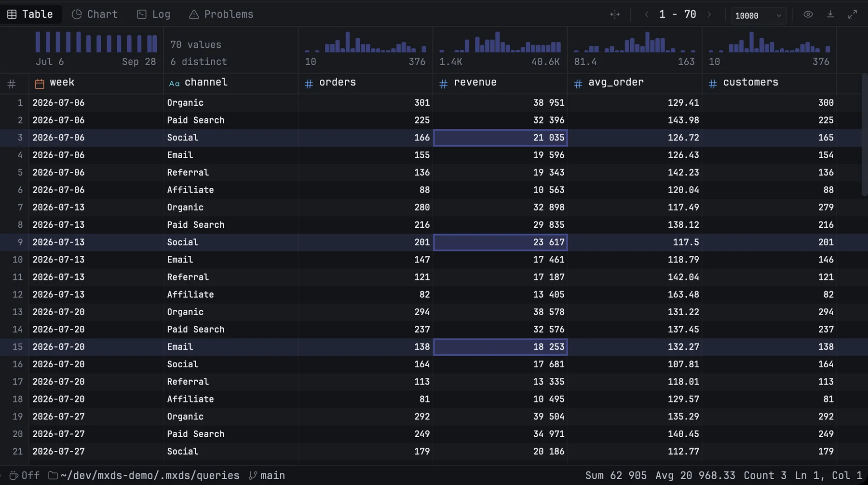
Task: Click the revenue distribution histogram
Action: (x=500, y=42)
